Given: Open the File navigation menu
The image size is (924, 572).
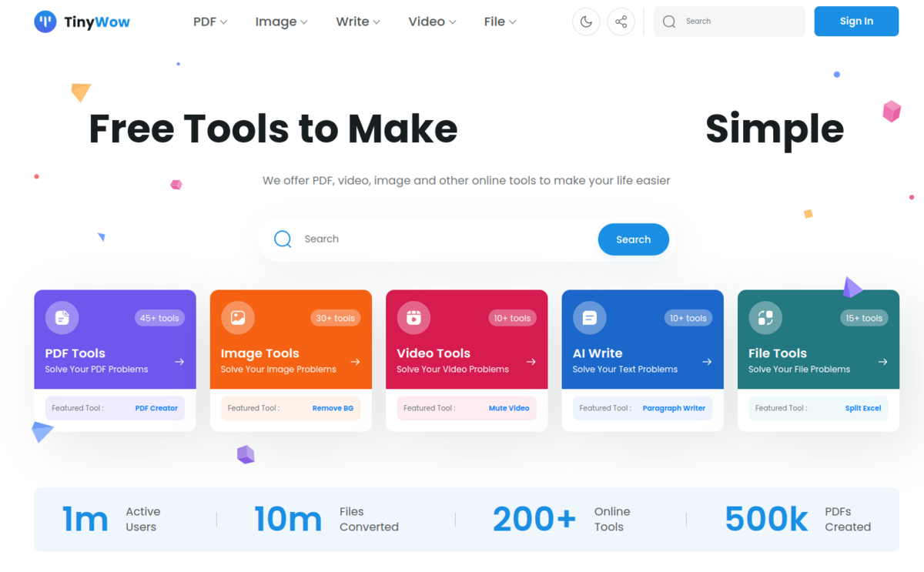Looking at the screenshot, I should 500,22.
